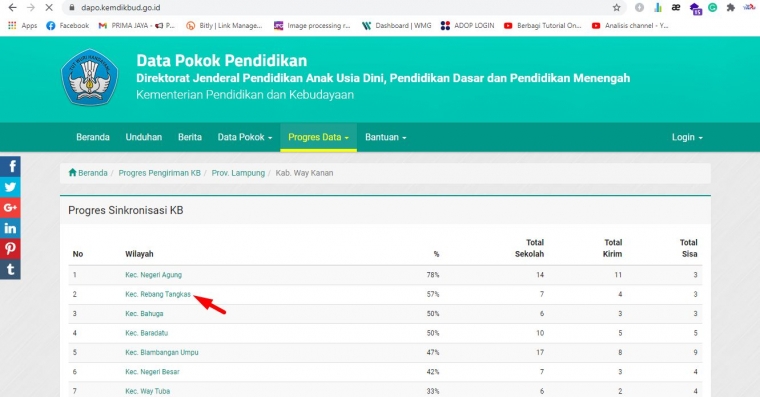The image size is (760, 397).
Task: Share page via Twitter sidebar icon
Action: tap(10, 187)
